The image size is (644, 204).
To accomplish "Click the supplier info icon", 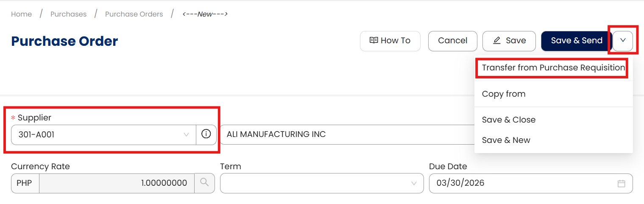I will [x=206, y=134].
